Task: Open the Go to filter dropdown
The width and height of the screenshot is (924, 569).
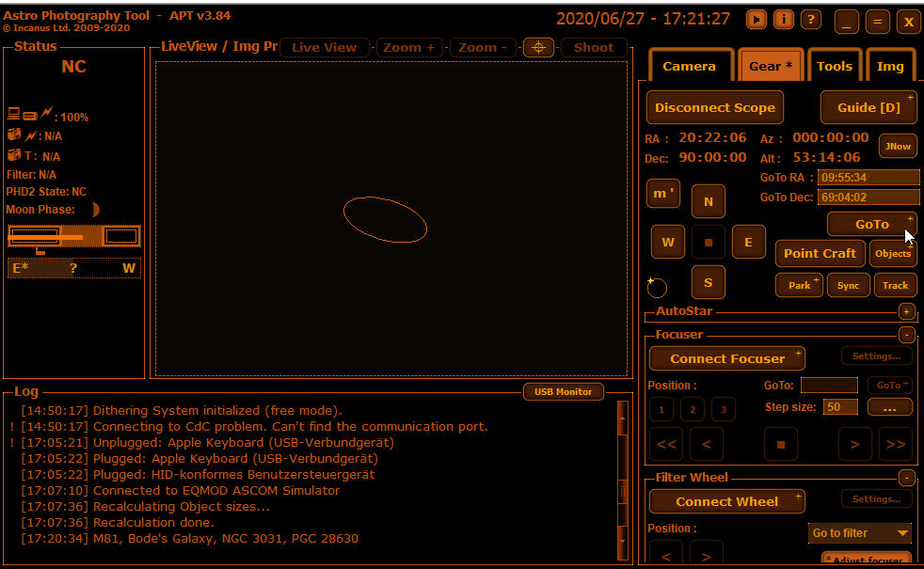Action: click(860, 533)
